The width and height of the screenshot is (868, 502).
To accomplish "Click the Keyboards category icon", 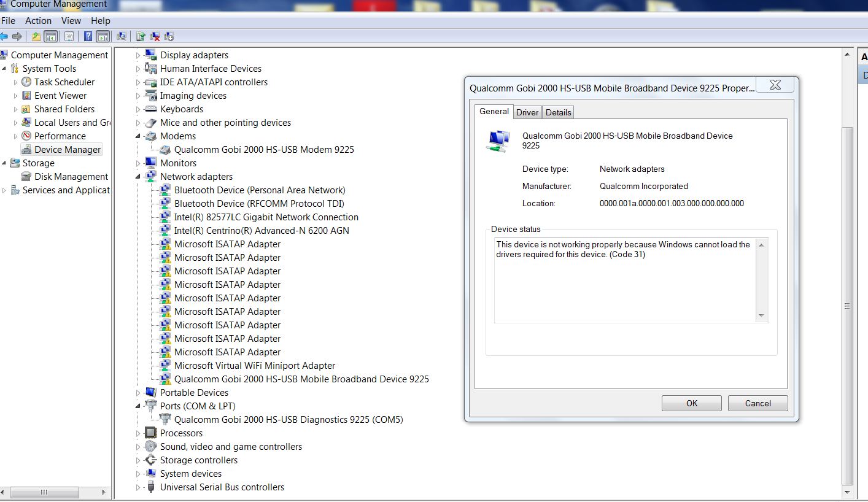I will (x=150, y=109).
